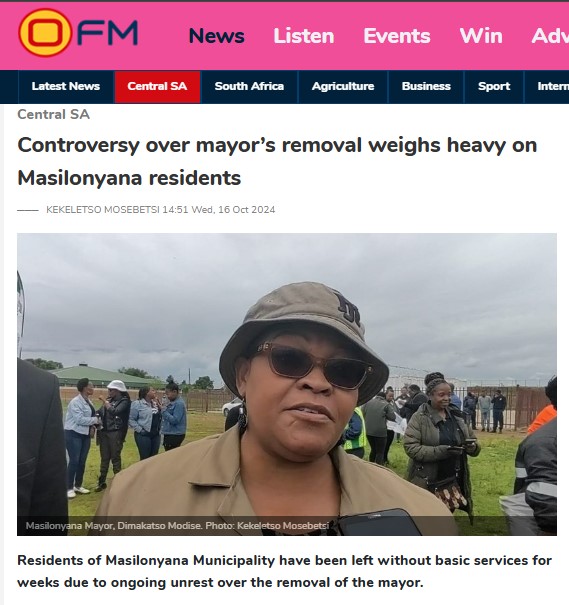Screen dimensions: 569x605
Task: Click the bold article intro paragraph
Action: pyautogui.click(x=284, y=571)
